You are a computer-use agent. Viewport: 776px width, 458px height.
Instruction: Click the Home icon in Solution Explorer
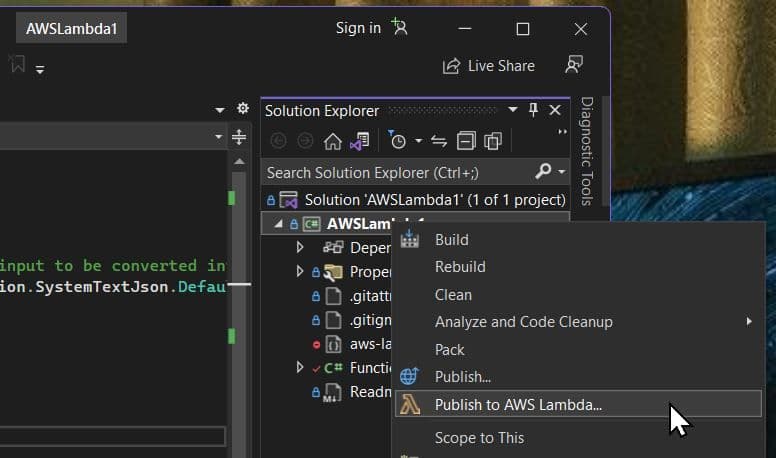pyautogui.click(x=333, y=141)
